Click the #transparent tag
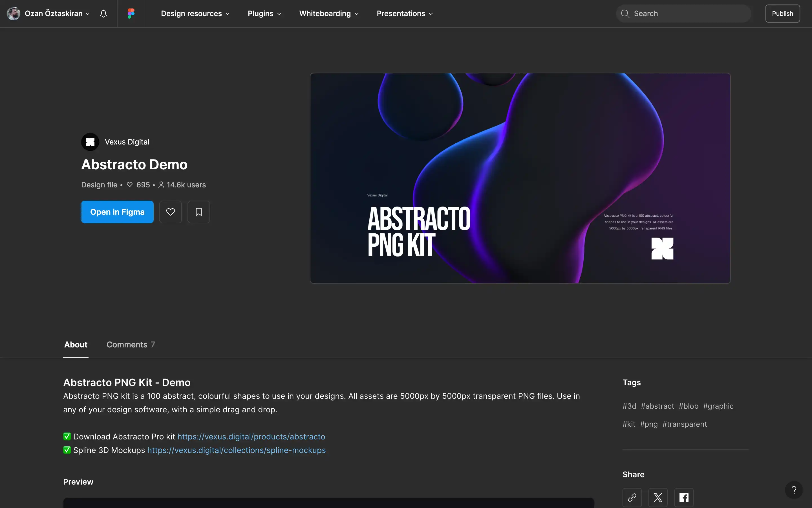The image size is (812, 508). click(685, 424)
